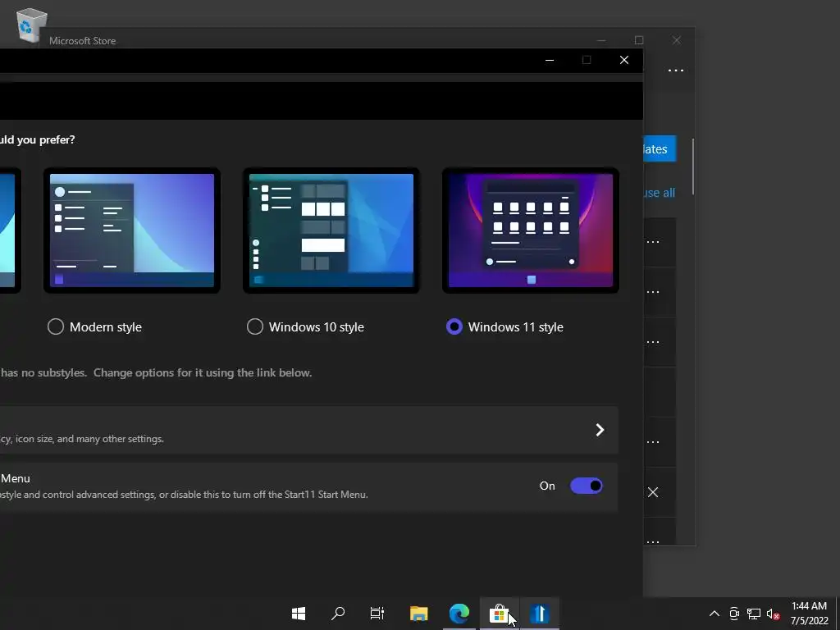This screenshot has width=840, height=630.
Task: Open Task View on the taskbar
Action: pos(377,614)
